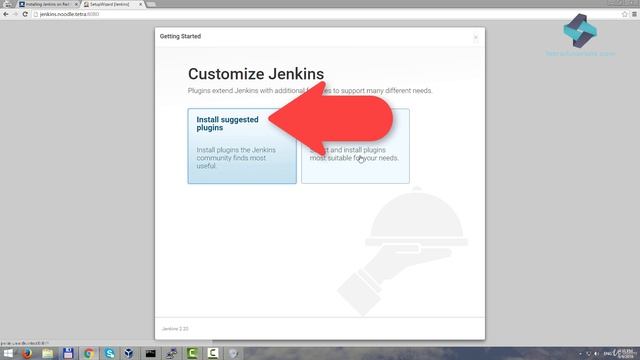Open the Chrome menu icon
This screenshot has height=360, width=640.
[x=634, y=14]
